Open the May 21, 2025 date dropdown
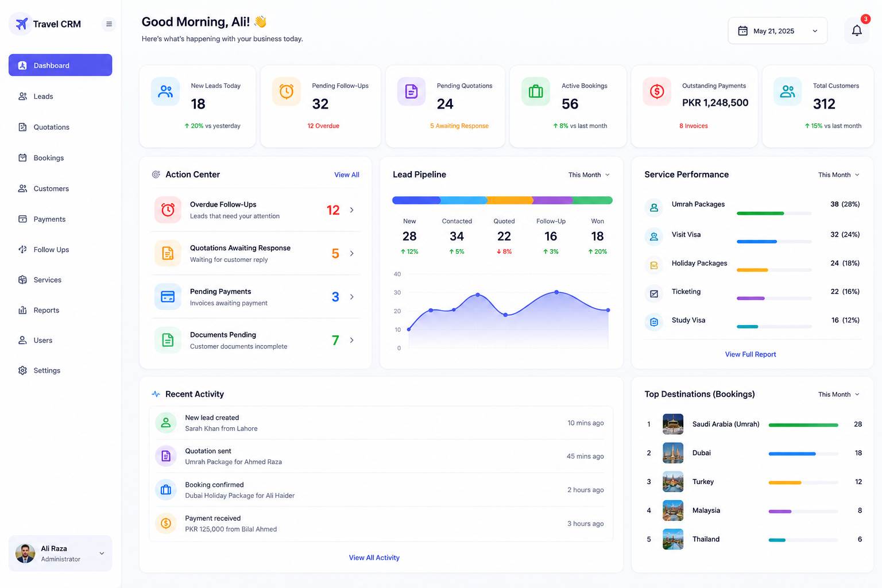This screenshot has width=882, height=588. click(777, 31)
